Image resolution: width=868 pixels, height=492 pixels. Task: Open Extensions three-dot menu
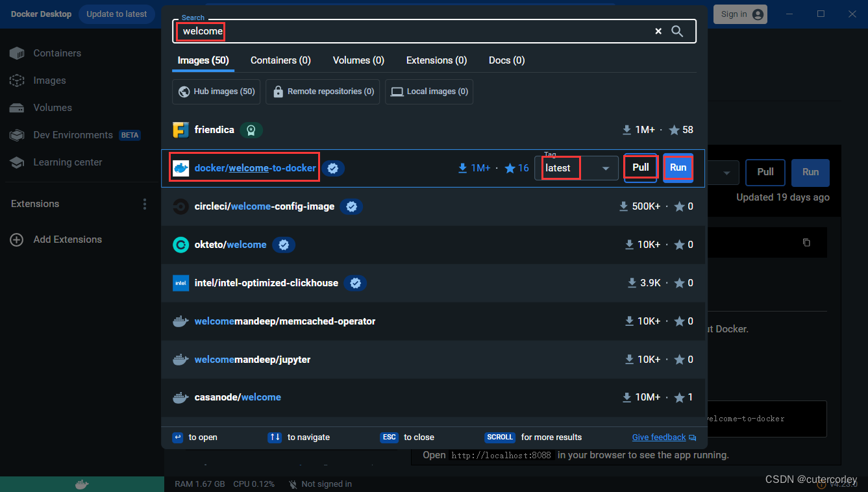pyautogui.click(x=145, y=204)
